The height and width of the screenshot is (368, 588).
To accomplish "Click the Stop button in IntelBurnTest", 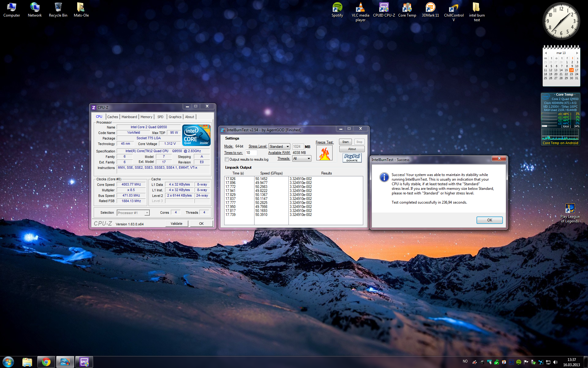I will [x=359, y=142].
